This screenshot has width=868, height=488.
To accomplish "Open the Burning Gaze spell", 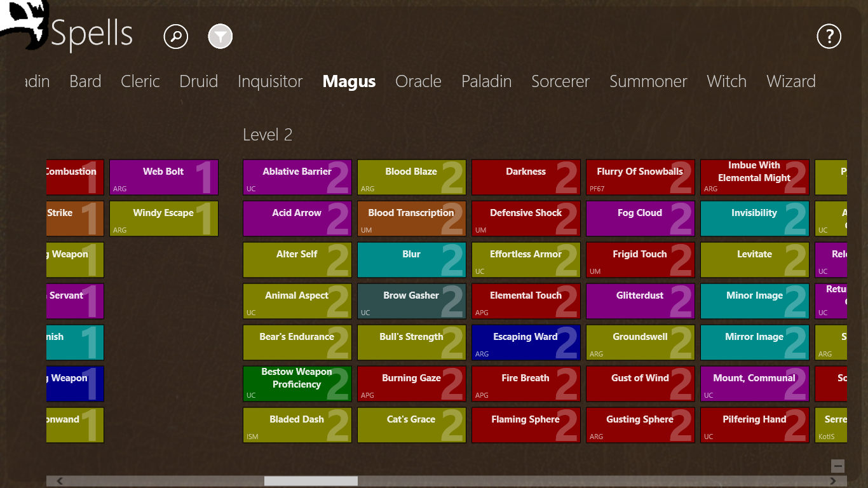I will click(x=412, y=384).
